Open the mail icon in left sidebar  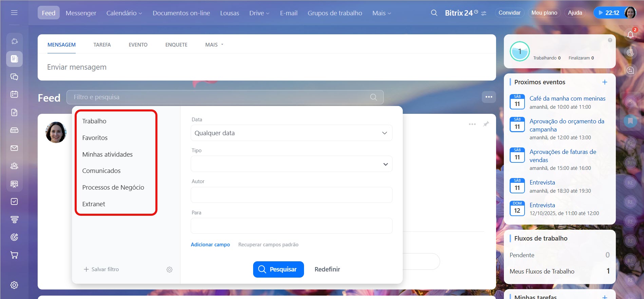click(14, 148)
